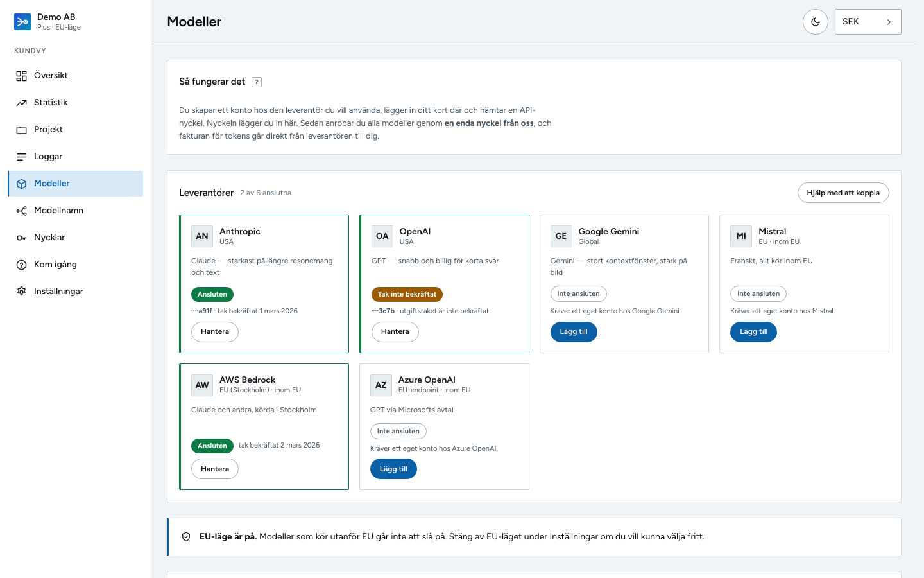Image resolution: width=924 pixels, height=578 pixels.
Task: Click the Projekt folder icon
Action: (22, 130)
